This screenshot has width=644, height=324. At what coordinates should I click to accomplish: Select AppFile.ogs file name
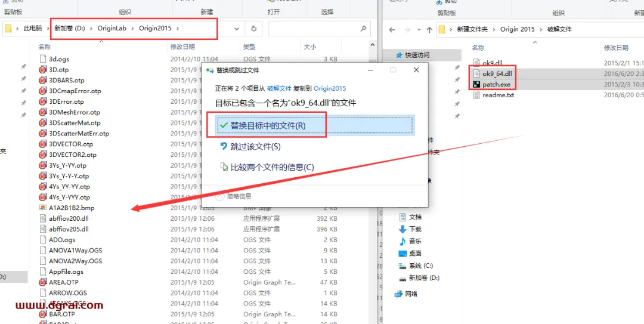pyautogui.click(x=66, y=271)
